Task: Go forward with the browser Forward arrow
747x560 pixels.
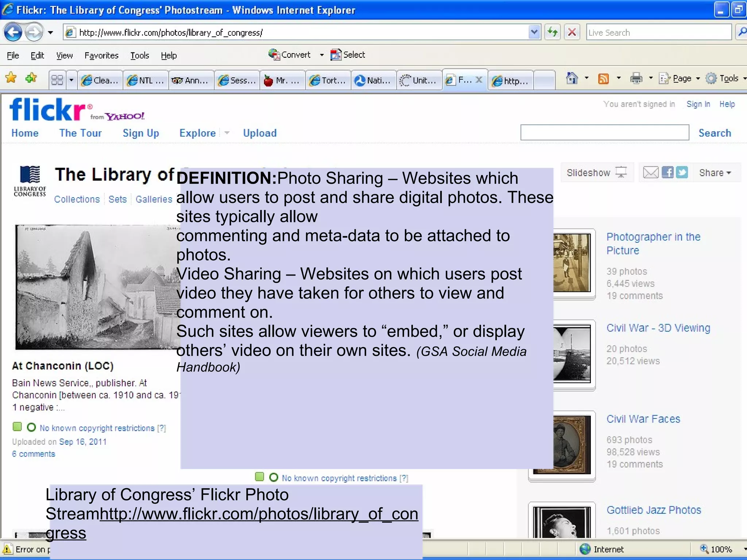Action: point(34,32)
